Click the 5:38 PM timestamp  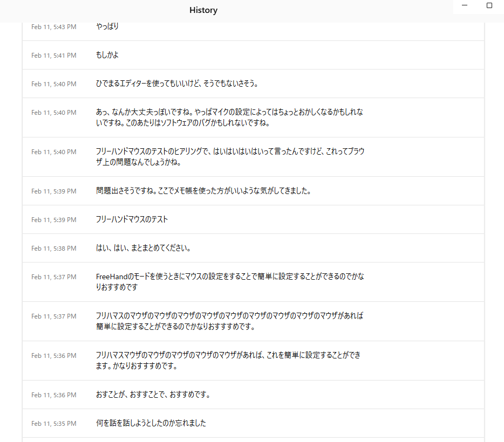pyautogui.click(x=53, y=248)
